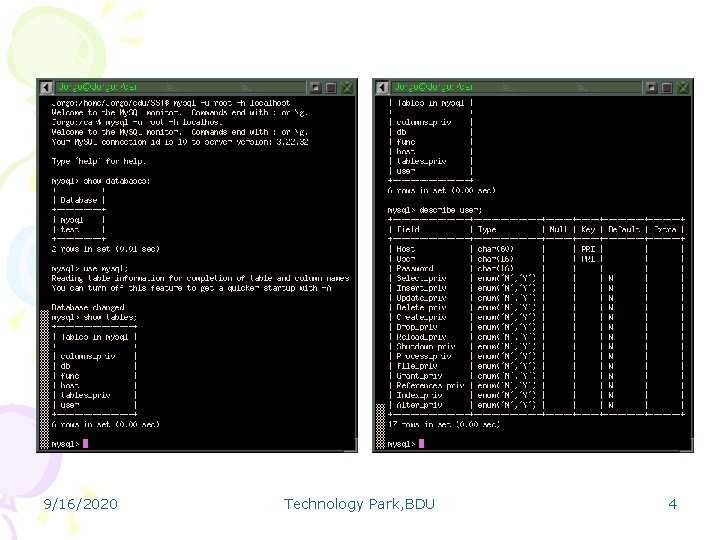Click the 'Extra' column header
The width and height of the screenshot is (720, 540).
(664, 229)
